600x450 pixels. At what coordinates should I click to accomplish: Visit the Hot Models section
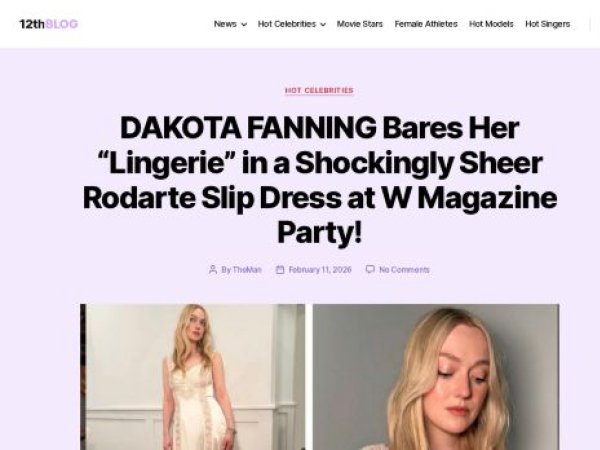[x=491, y=24]
